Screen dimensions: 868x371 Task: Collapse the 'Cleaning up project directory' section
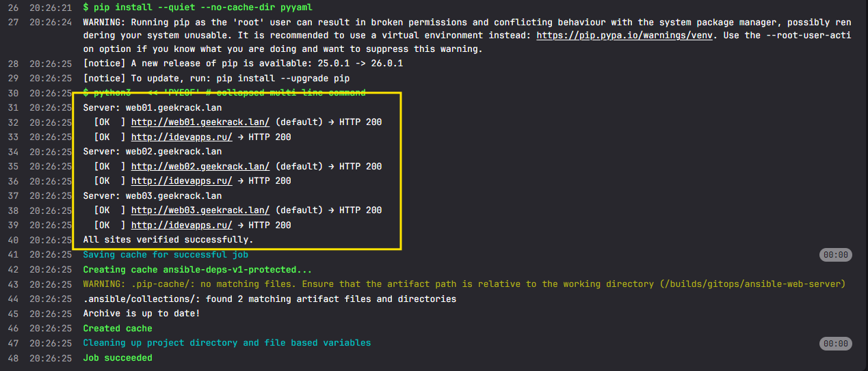pyautogui.click(x=226, y=343)
